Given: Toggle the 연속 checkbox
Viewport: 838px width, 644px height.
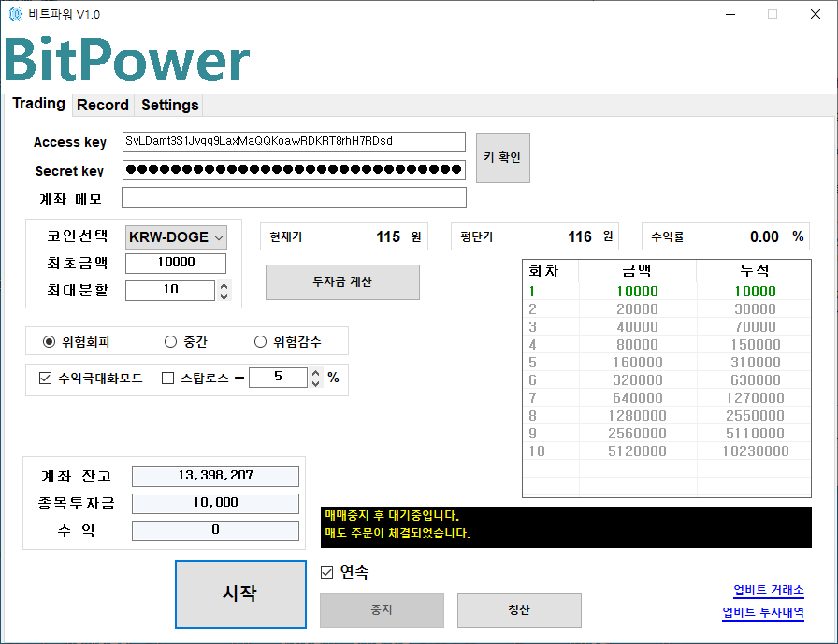Looking at the screenshot, I should point(326,572).
